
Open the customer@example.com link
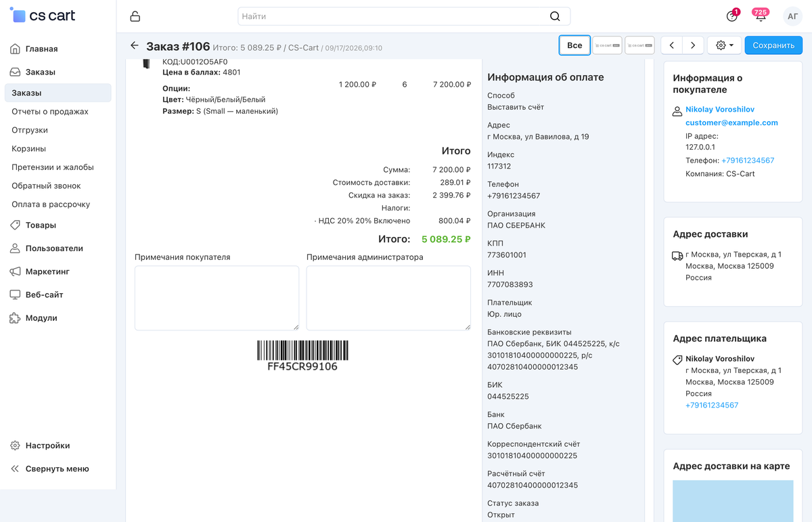[731, 123]
